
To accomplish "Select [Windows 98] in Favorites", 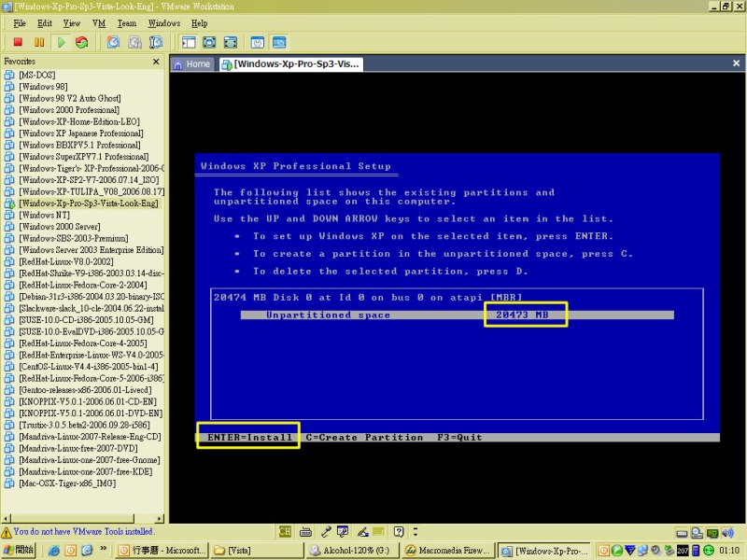I will tap(43, 87).
